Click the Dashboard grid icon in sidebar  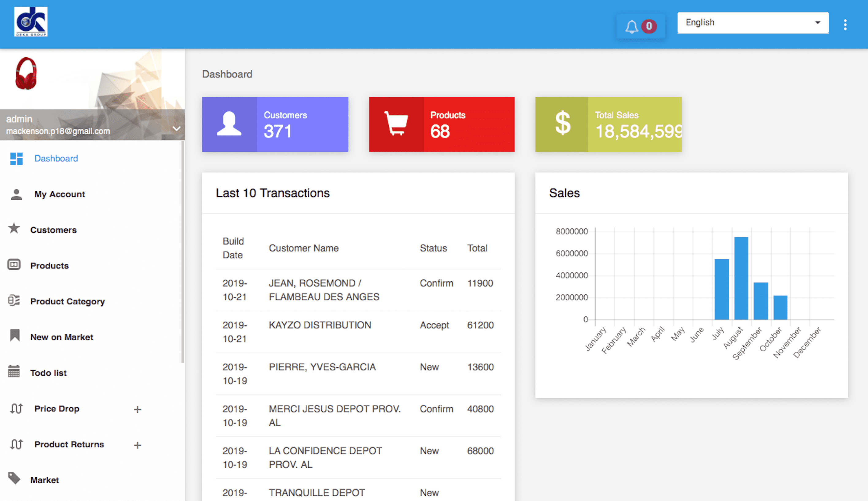pos(17,159)
